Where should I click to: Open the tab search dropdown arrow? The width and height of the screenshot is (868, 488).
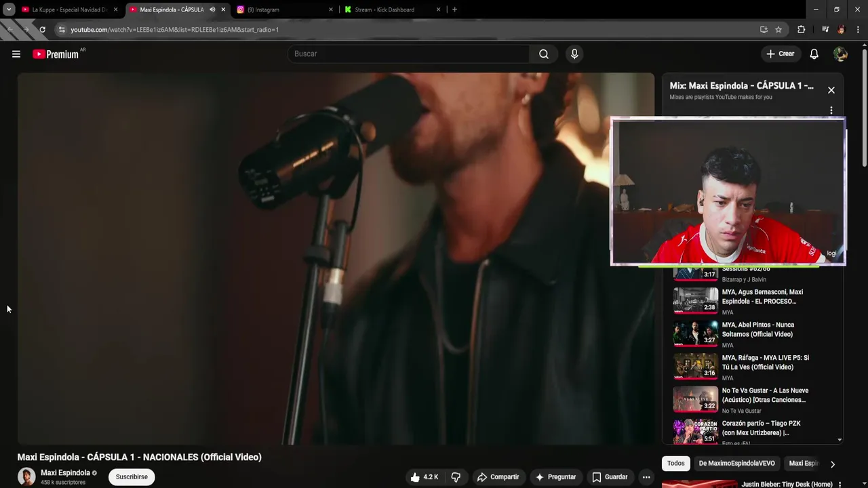(9, 9)
